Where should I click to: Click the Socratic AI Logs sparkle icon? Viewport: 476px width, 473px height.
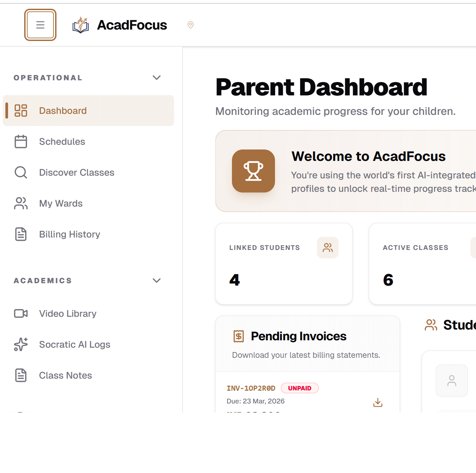(21, 344)
